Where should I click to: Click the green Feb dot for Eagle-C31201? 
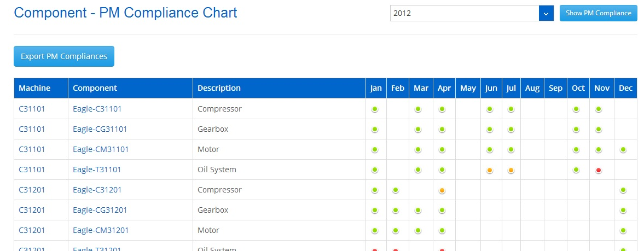pyautogui.click(x=396, y=190)
